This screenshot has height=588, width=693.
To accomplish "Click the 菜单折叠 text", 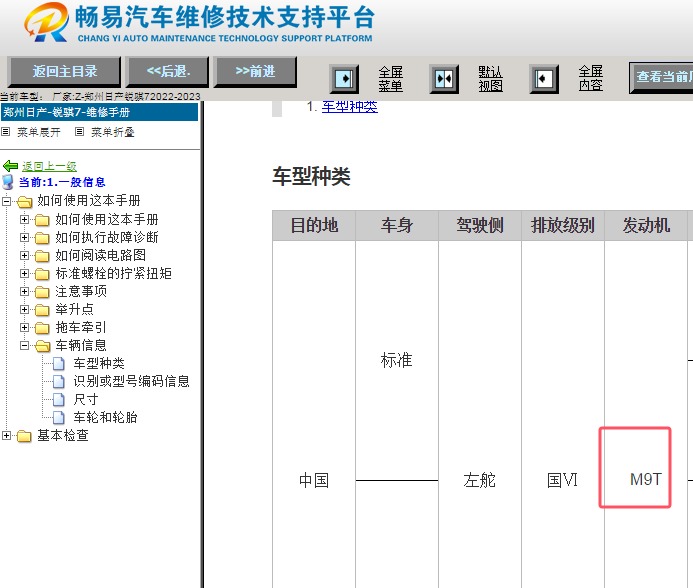I will pos(113,132).
